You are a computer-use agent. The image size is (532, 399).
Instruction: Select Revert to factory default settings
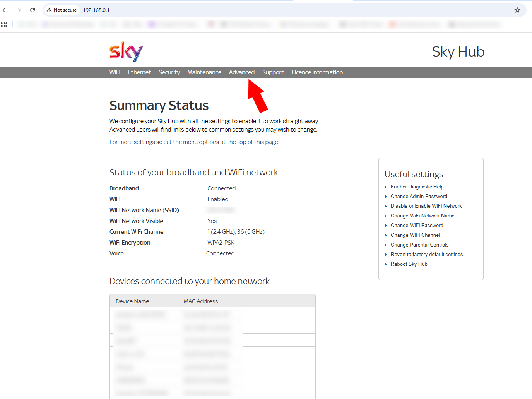pyautogui.click(x=426, y=255)
